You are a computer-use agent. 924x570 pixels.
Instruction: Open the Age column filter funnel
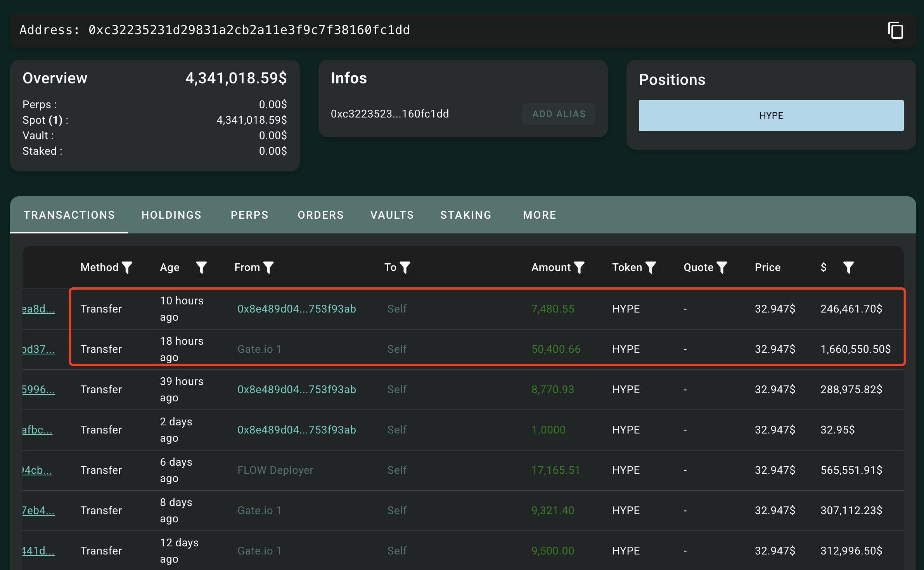(x=201, y=267)
